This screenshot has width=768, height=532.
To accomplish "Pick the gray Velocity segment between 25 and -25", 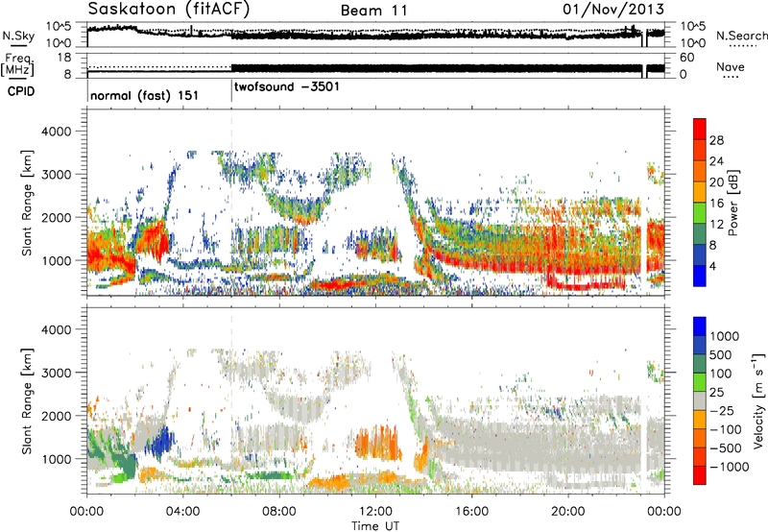I will 700,400.
